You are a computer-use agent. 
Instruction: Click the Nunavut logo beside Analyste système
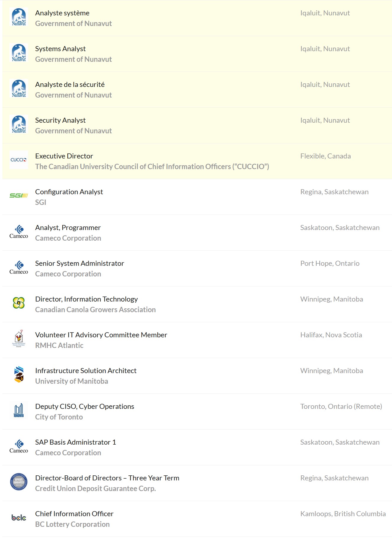[x=19, y=17]
